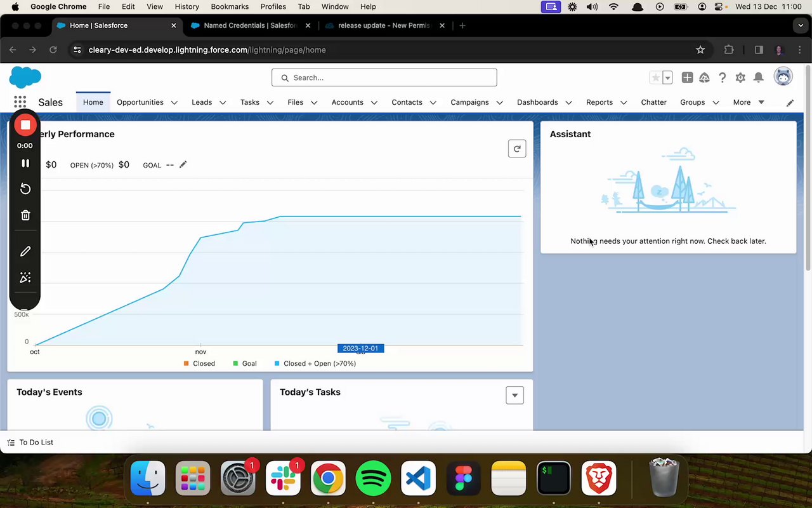The width and height of the screenshot is (812, 508).
Task: Activate the confetti effects icon in recorder
Action: point(25,277)
